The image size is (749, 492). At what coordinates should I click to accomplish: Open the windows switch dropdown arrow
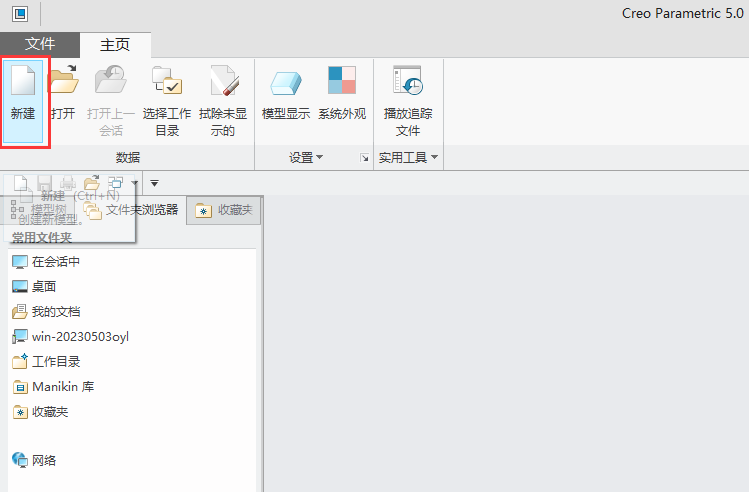click(134, 183)
